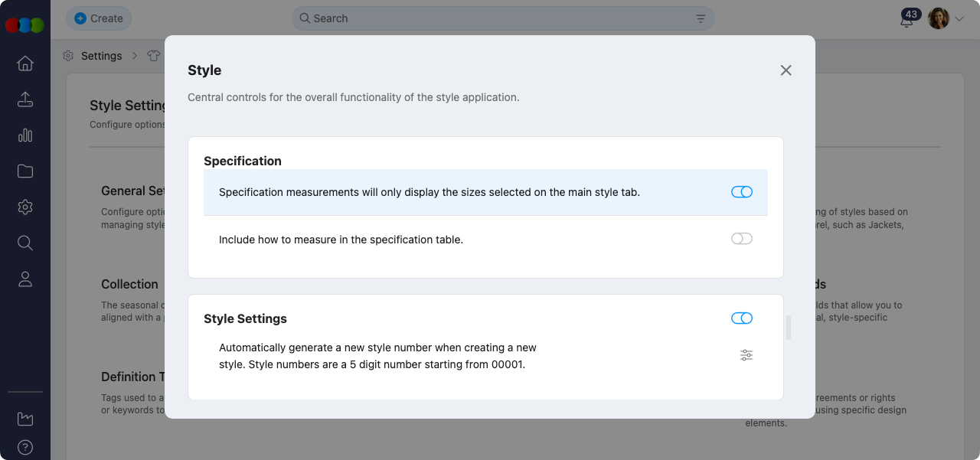Open the bar chart analytics icon

point(25,135)
